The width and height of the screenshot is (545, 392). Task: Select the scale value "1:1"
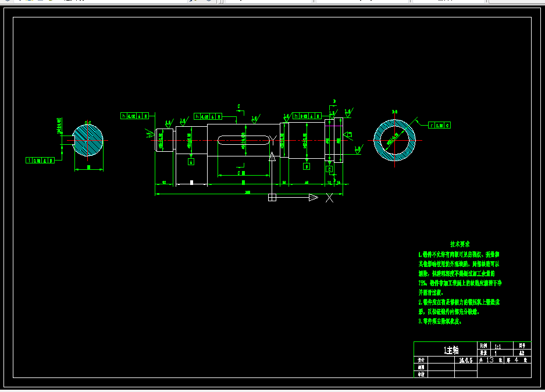(x=498, y=346)
